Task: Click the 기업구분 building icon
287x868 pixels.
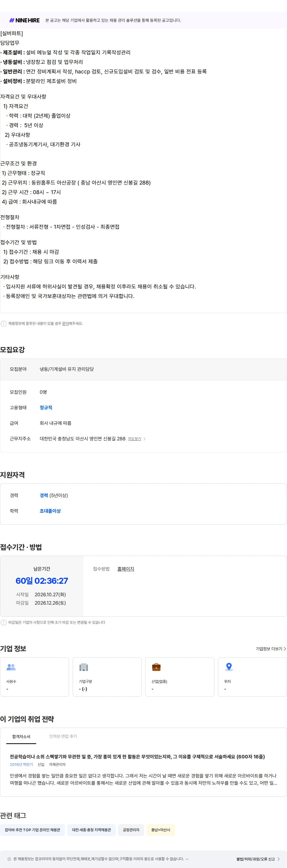Action: (x=84, y=667)
